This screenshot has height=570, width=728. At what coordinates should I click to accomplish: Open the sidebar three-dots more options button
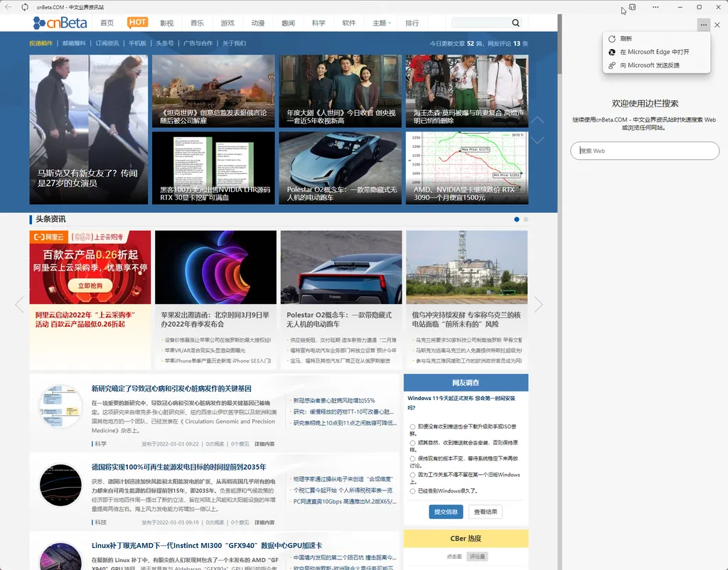(703, 24)
